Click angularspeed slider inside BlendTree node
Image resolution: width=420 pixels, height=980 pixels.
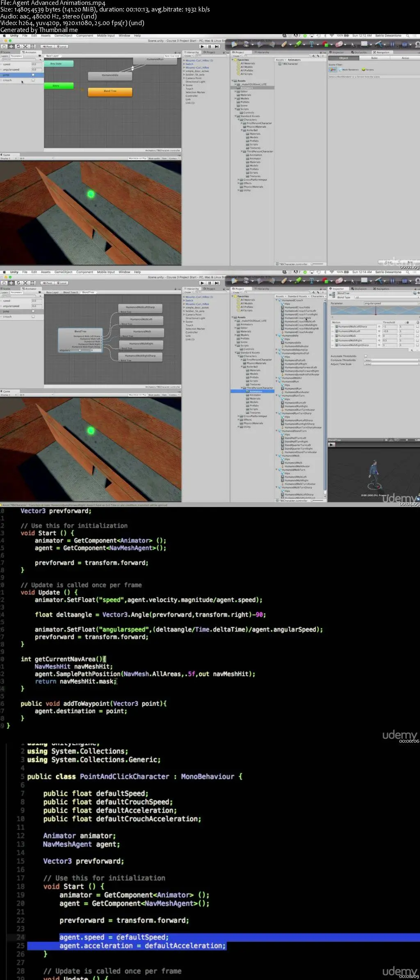pyautogui.click(x=80, y=350)
